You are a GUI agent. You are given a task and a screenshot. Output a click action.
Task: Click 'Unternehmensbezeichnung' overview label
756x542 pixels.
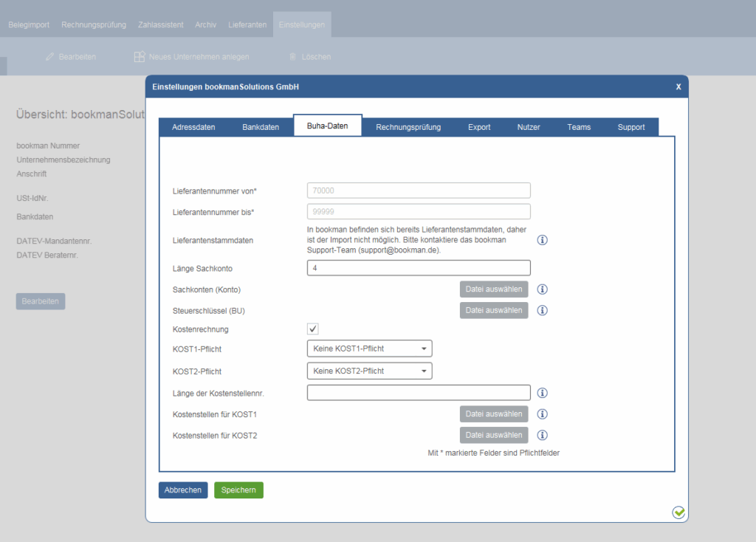click(x=63, y=159)
